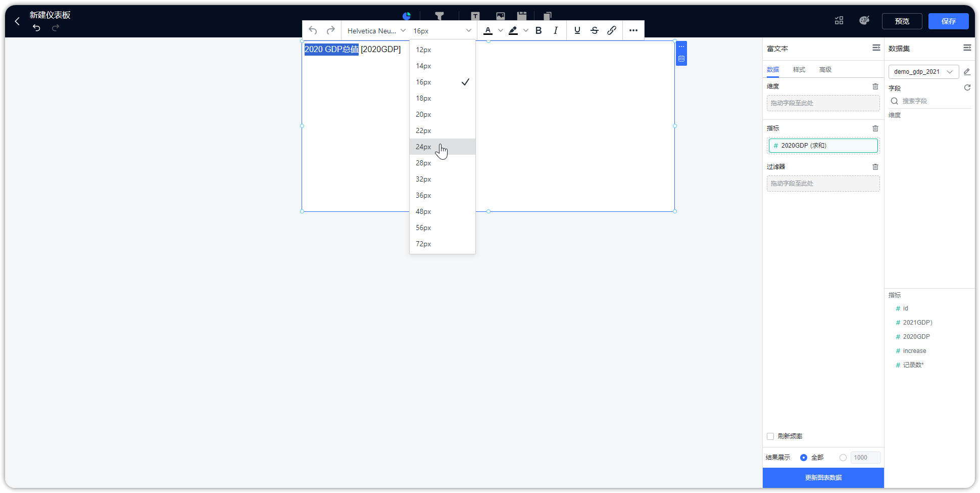Redo text edit in editor toolbar
This screenshot has width=980, height=493.
[x=331, y=30]
